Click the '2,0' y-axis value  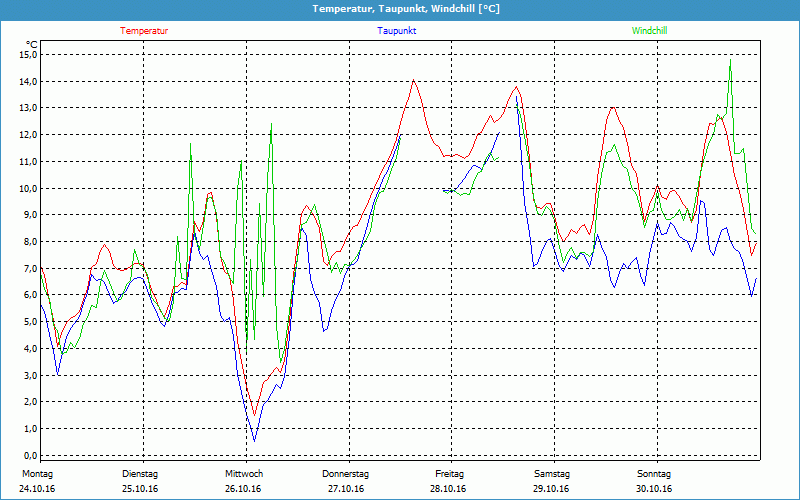pyautogui.click(x=30, y=402)
